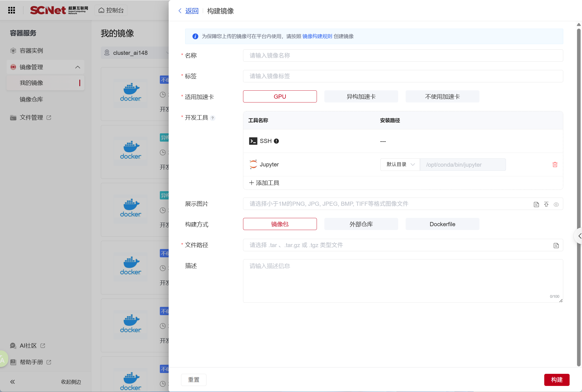The image size is (582, 392).
Task: Click the delete icon for Jupyter tool
Action: click(x=555, y=164)
